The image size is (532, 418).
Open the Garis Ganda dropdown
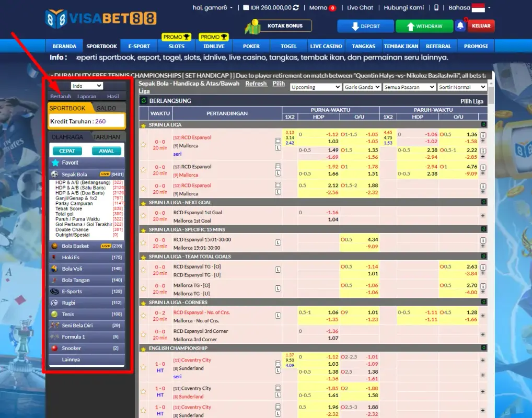(362, 87)
